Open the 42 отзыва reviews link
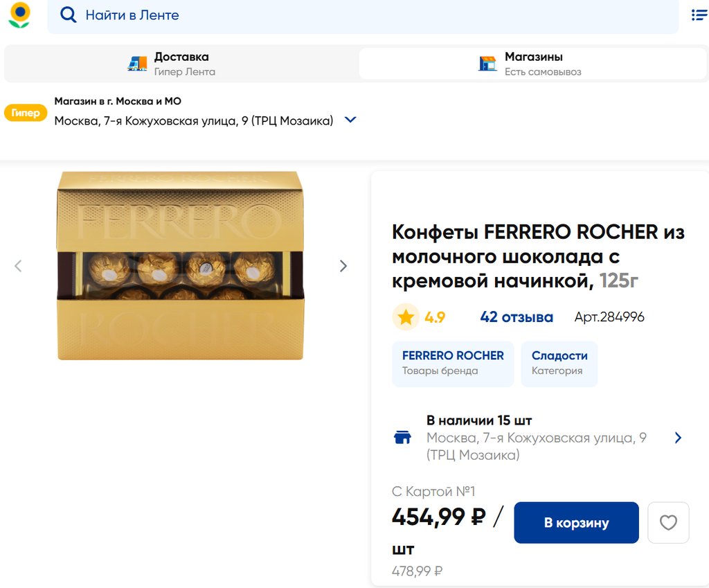Screen dimensions: 709x588 [x=517, y=317]
